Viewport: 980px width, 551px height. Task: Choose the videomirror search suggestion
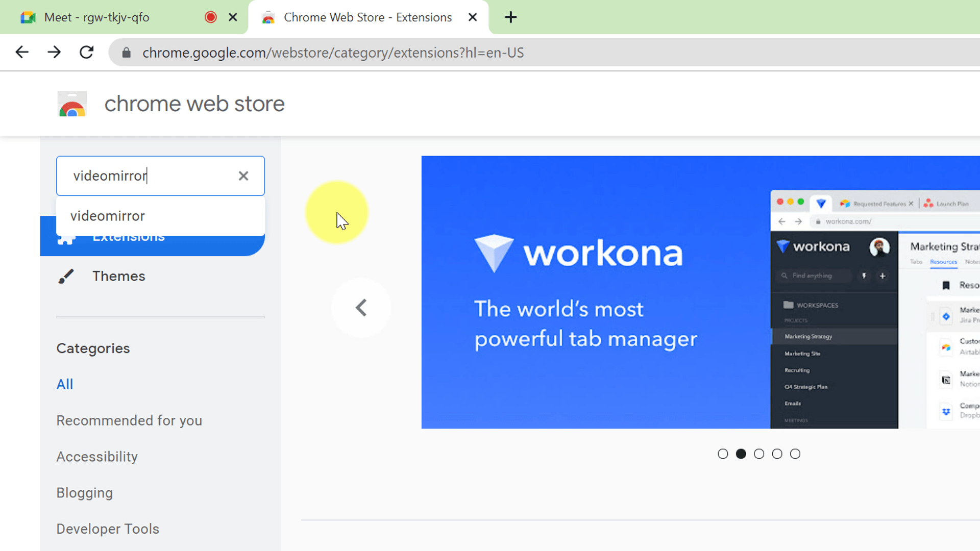(160, 216)
